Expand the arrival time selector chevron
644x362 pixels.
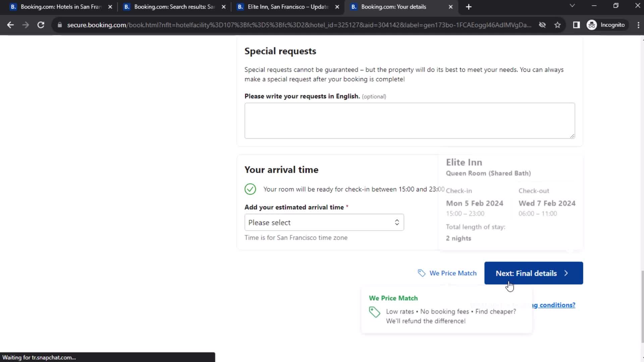point(396,222)
